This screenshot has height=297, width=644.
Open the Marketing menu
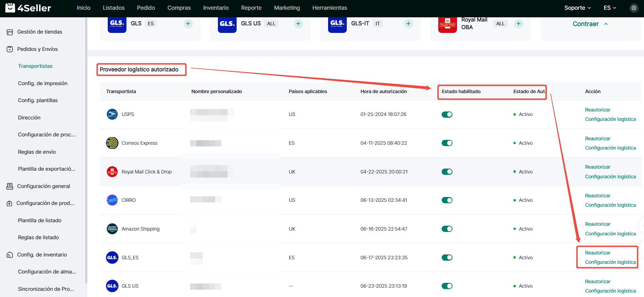(287, 8)
